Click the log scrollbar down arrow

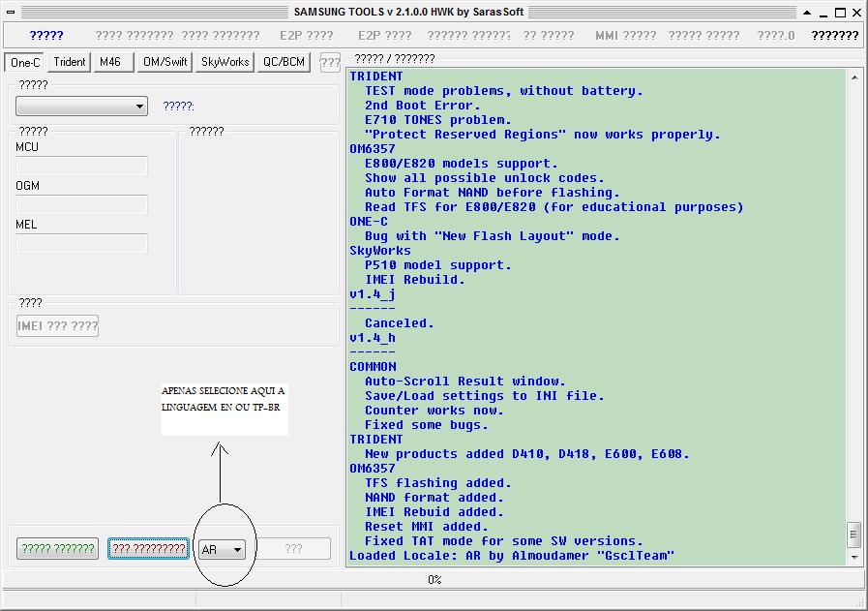[854, 557]
